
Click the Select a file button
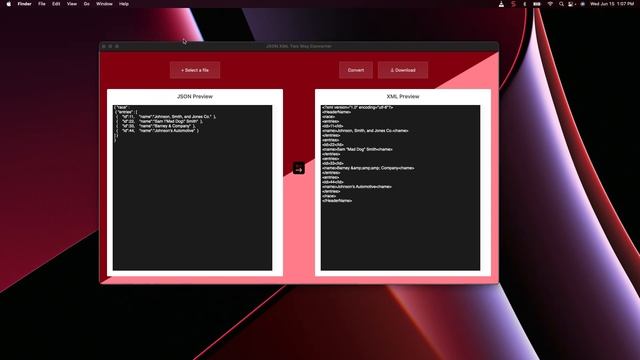click(x=195, y=70)
